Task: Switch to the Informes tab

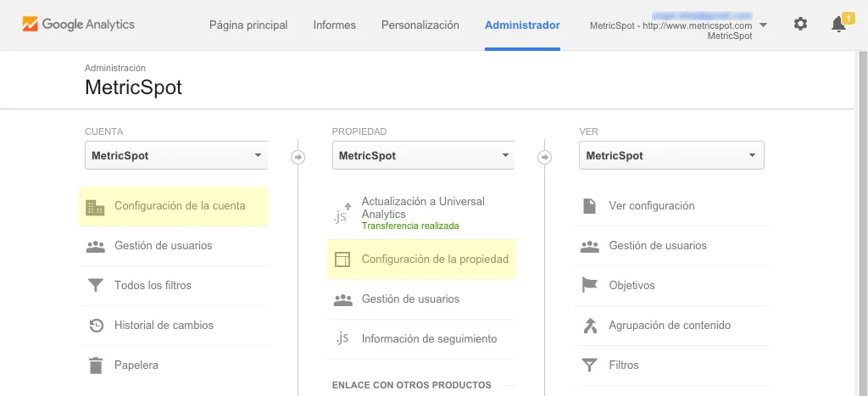Action: click(x=334, y=25)
